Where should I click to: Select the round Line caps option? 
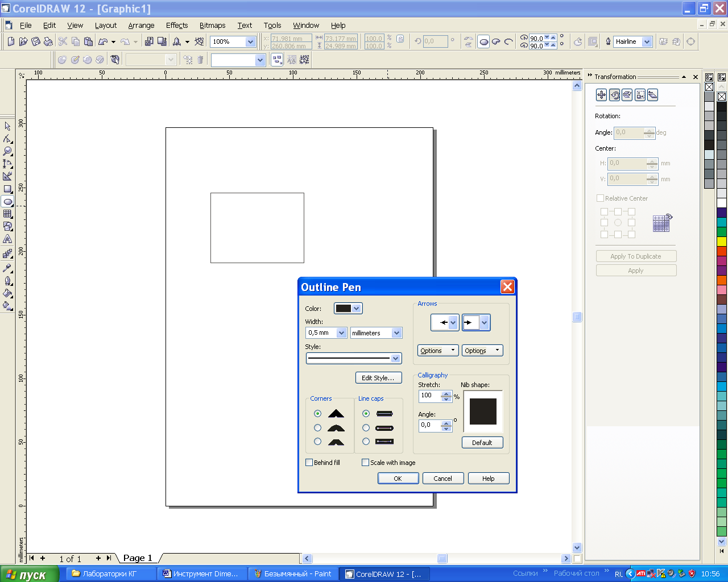[x=366, y=427]
